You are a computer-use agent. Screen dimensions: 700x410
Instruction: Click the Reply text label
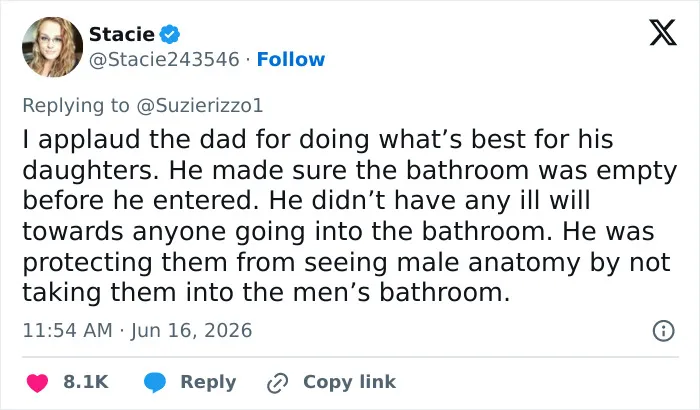point(208,382)
